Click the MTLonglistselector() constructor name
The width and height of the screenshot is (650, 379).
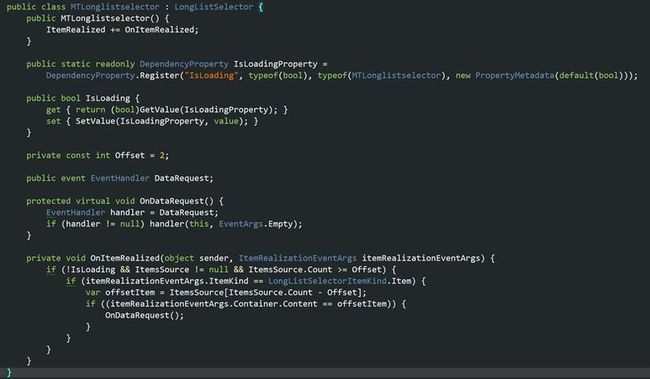(x=110, y=18)
